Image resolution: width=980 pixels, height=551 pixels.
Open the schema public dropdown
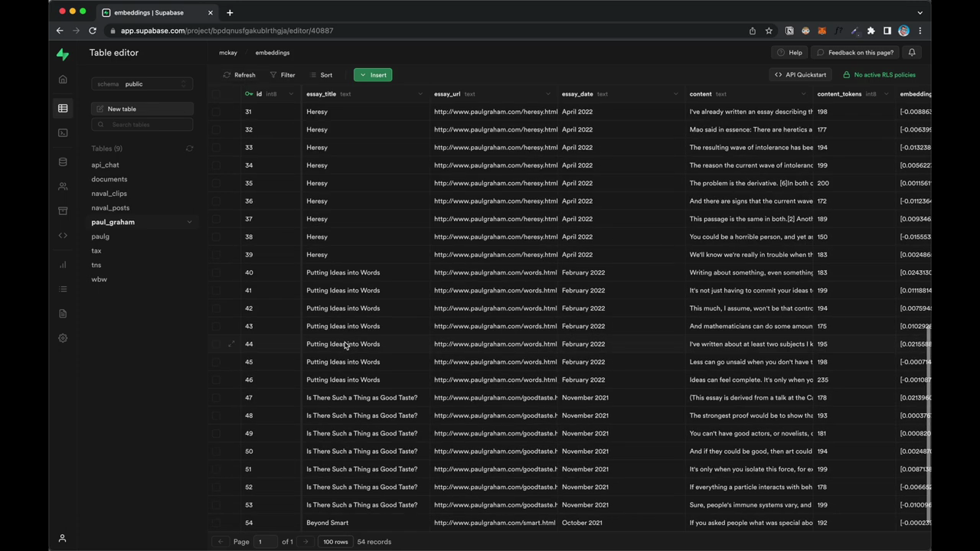tap(142, 84)
